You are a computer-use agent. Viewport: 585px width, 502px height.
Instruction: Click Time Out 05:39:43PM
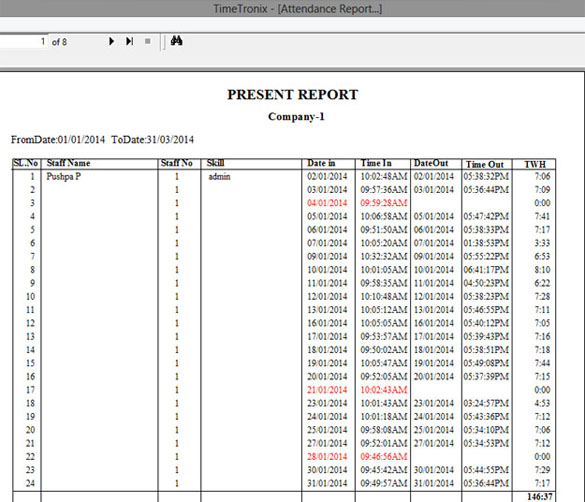(x=486, y=337)
